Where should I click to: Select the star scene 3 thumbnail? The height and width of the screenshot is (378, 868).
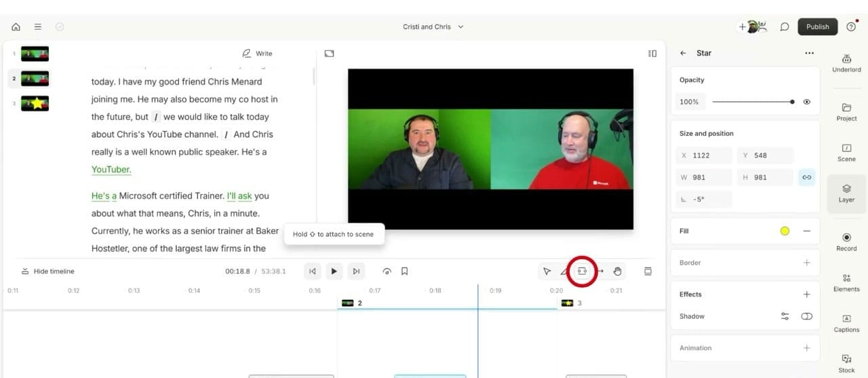(35, 104)
